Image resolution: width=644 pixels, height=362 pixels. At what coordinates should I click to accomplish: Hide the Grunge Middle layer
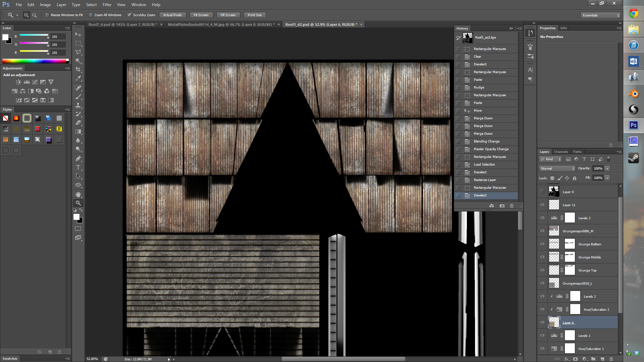pyautogui.click(x=542, y=257)
